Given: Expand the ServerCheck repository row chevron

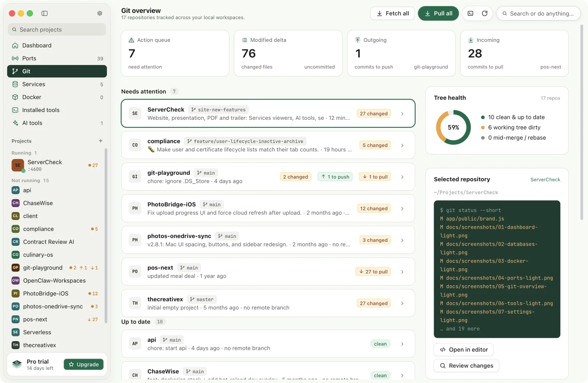Looking at the screenshot, I should (x=402, y=114).
